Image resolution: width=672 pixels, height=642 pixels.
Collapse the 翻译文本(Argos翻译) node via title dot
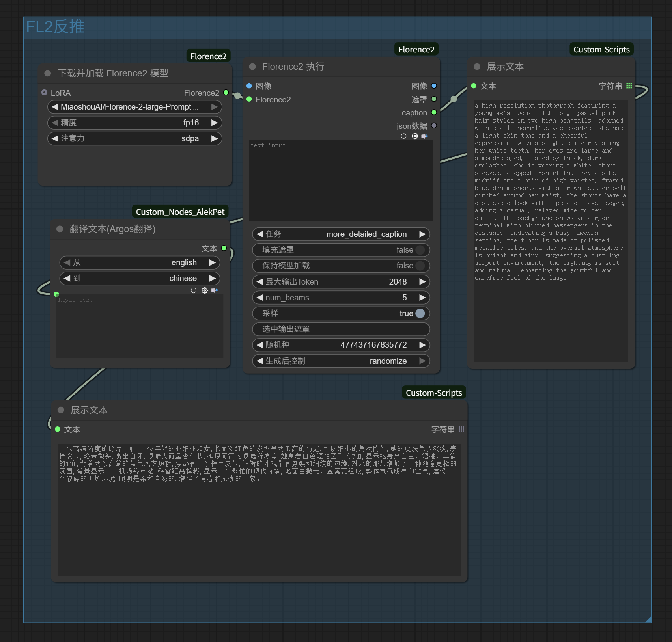(x=60, y=229)
